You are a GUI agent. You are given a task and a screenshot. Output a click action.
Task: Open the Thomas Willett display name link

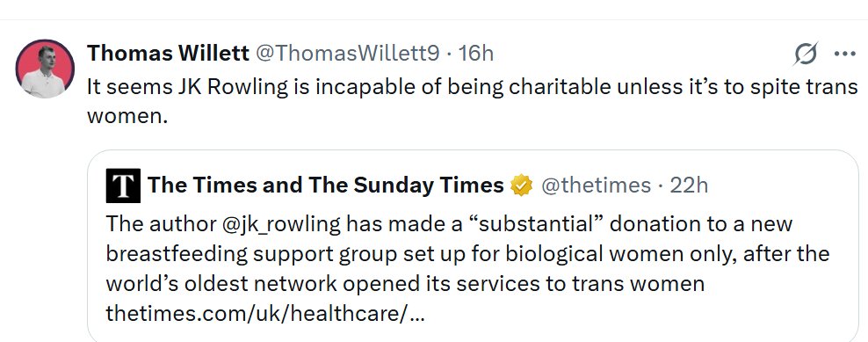point(169,54)
